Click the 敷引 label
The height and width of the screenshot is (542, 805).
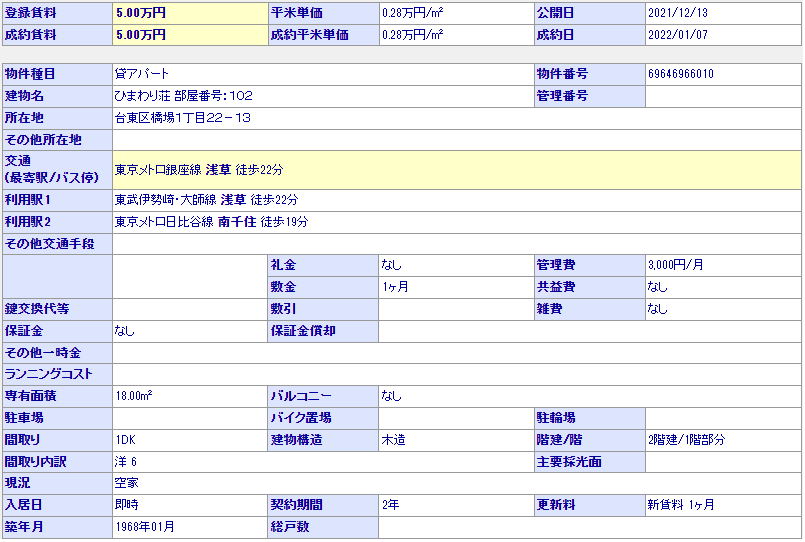click(x=283, y=309)
